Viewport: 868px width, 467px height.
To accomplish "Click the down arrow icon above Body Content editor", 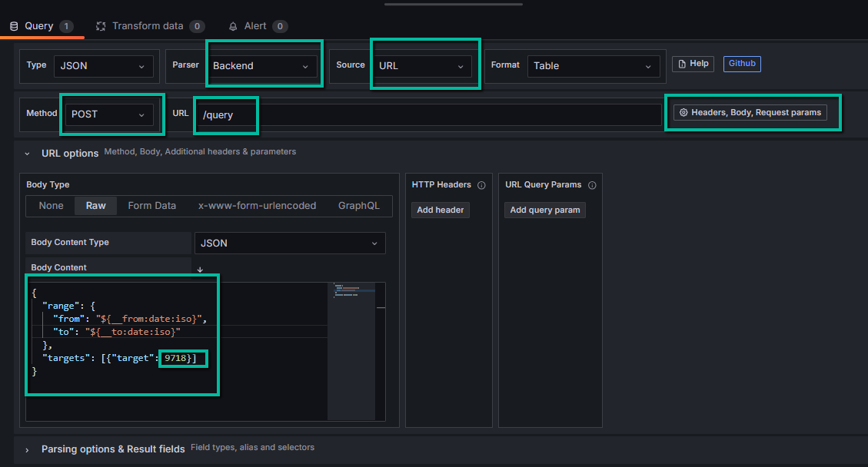I will coord(200,270).
